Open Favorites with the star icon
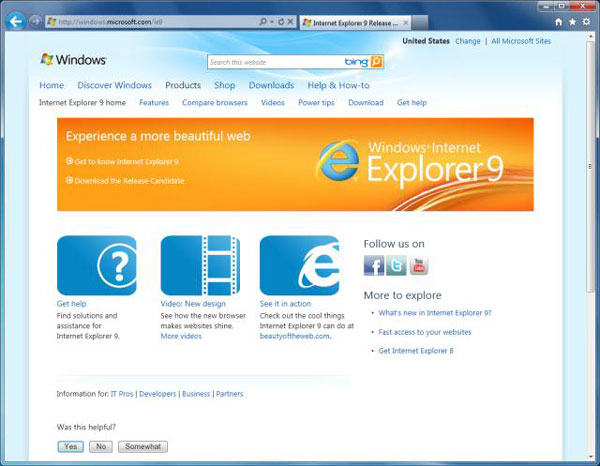The height and width of the screenshot is (466, 600). [572, 22]
